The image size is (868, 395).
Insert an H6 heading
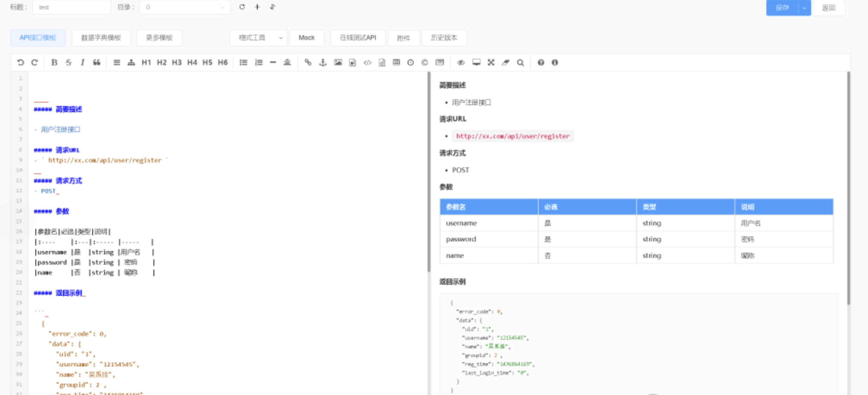[x=223, y=63]
